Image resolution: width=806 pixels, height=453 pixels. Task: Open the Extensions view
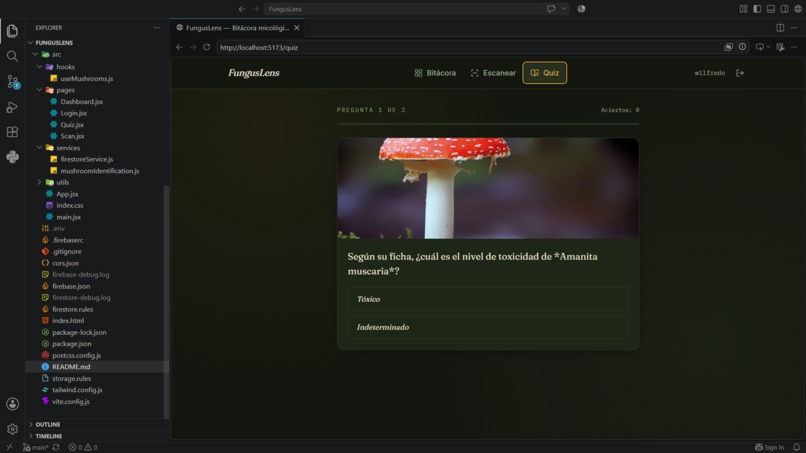click(x=12, y=132)
